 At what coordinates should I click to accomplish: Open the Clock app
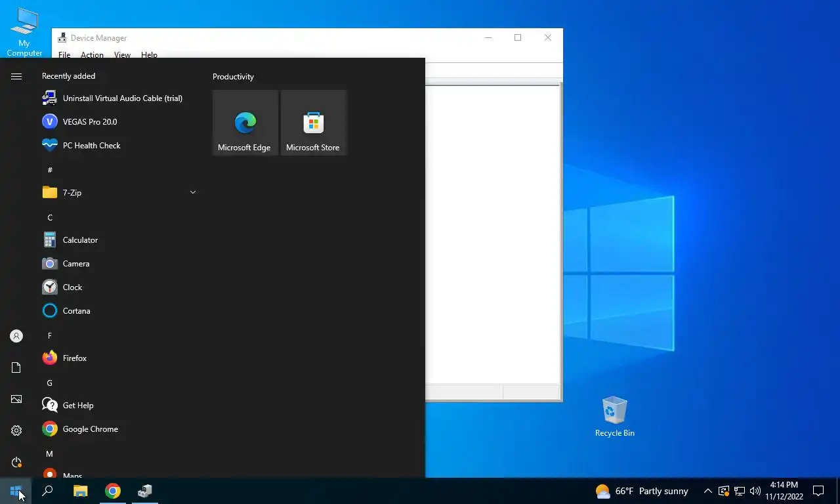click(x=118, y=287)
